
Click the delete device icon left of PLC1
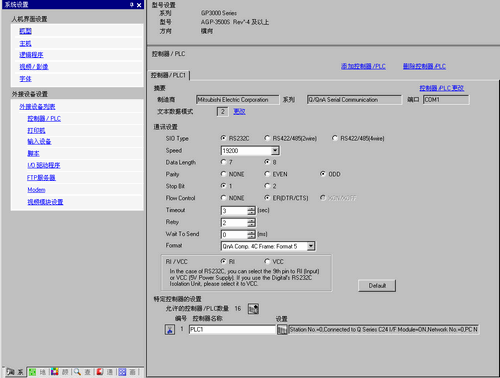click(x=170, y=330)
